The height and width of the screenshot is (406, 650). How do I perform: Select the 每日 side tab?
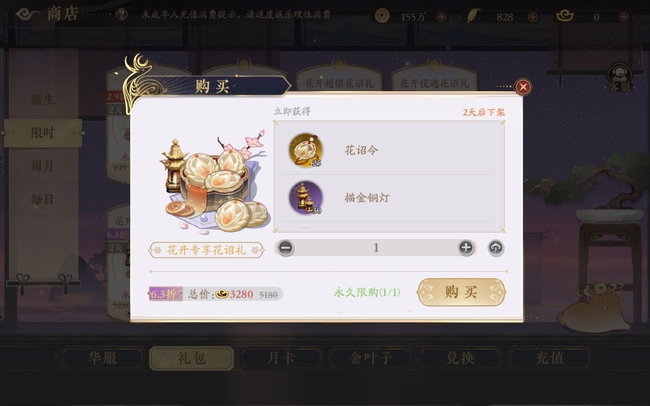(x=43, y=199)
